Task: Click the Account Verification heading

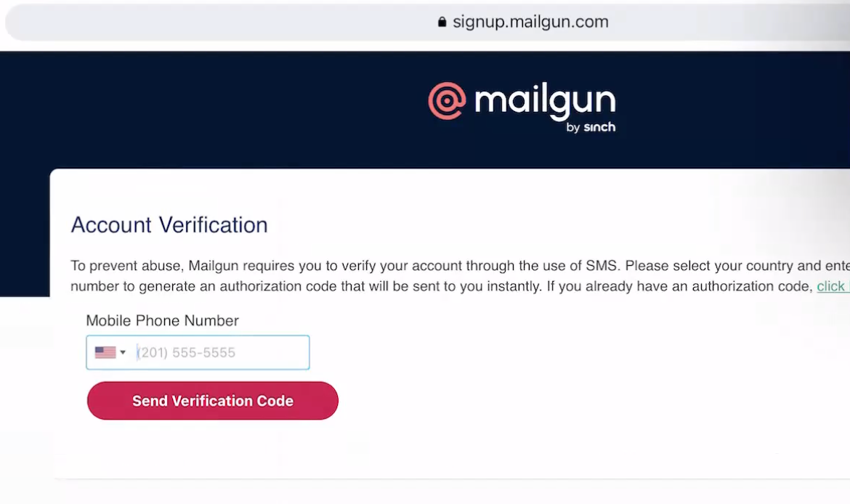Action: [169, 225]
